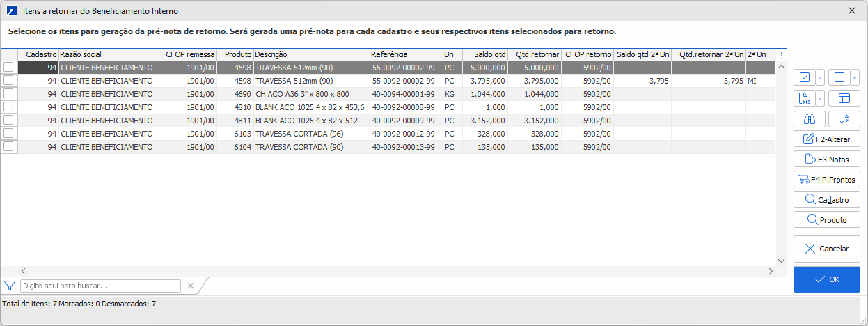
Task: Click the 2ª Un cell showing MI
Action: (x=759, y=81)
